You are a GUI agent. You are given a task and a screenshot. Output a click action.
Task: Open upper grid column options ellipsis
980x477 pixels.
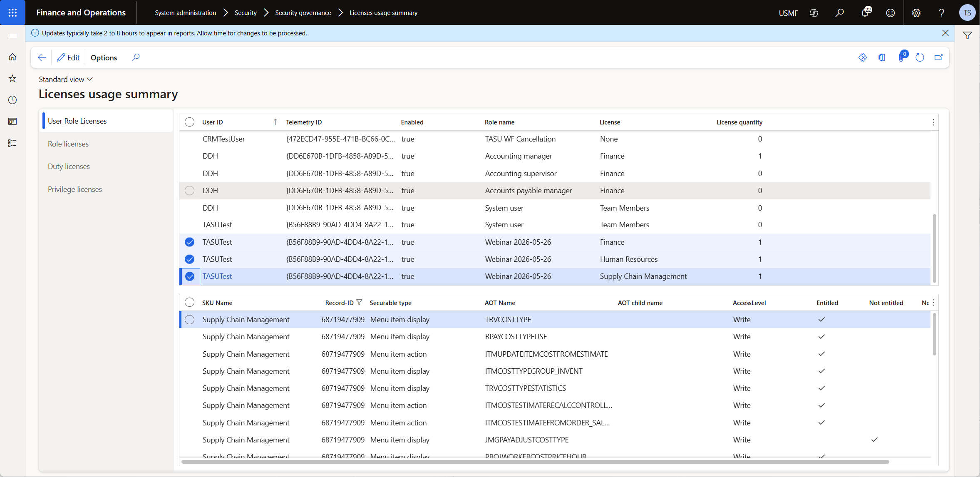pyautogui.click(x=933, y=122)
